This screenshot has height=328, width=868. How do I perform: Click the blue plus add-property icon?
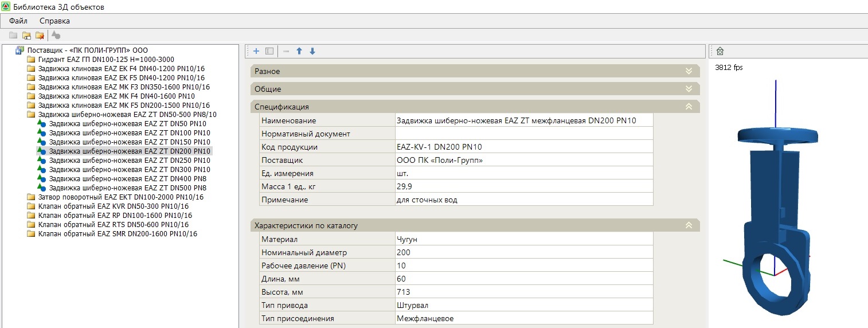256,51
